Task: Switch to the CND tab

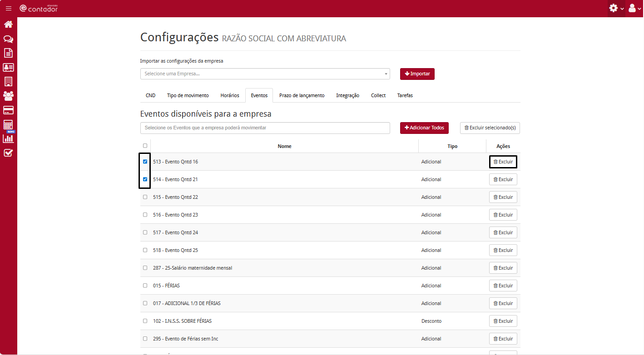Action: point(150,95)
